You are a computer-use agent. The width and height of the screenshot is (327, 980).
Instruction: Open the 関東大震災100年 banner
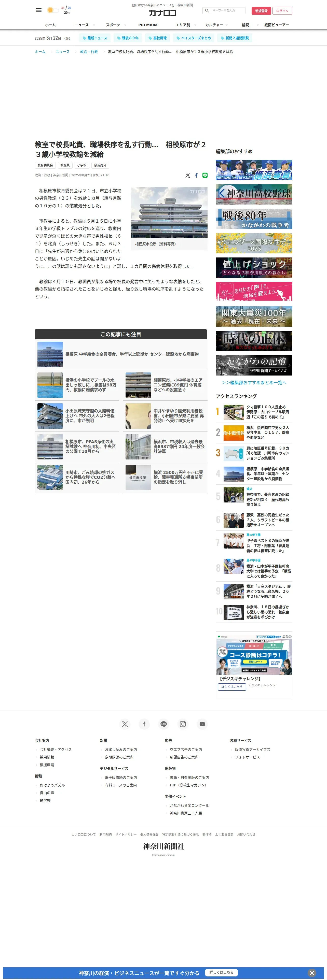(254, 316)
